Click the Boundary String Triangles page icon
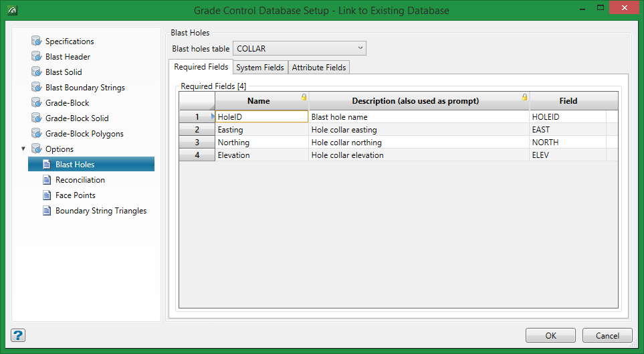Viewport: 644px width, 354px height. click(47, 211)
